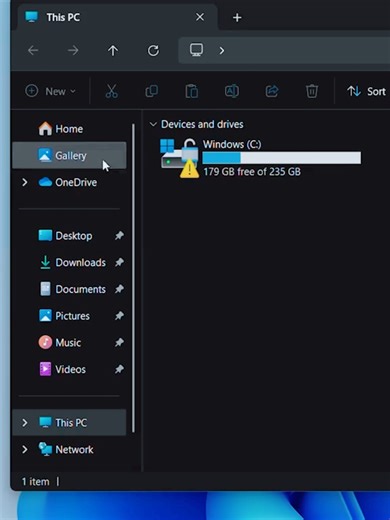The height and width of the screenshot is (520, 390).
Task: Go back with the left arrow
Action: coord(33,51)
